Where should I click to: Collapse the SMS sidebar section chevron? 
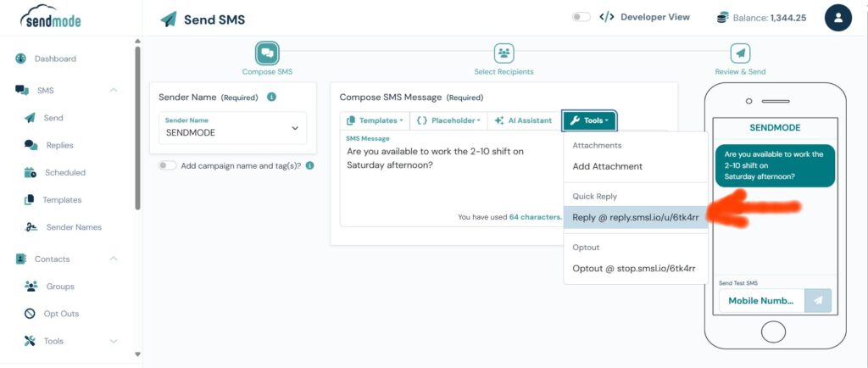click(114, 90)
